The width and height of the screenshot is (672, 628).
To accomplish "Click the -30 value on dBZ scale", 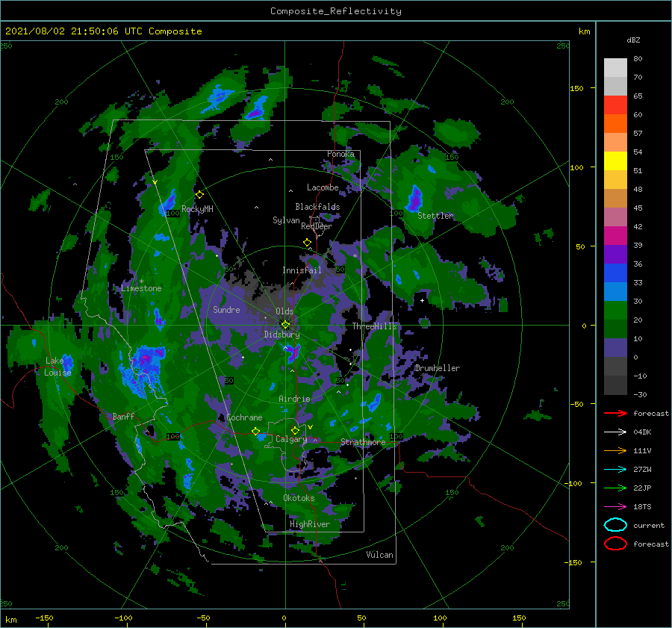I will click(641, 394).
